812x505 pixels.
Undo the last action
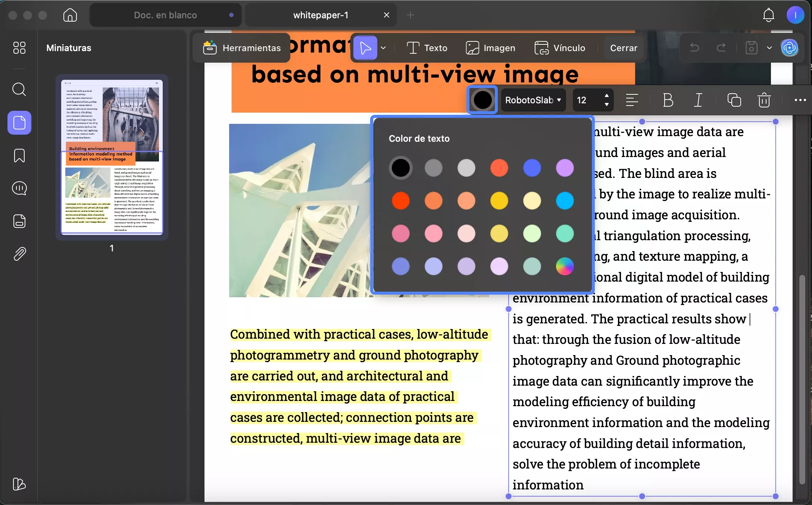[694, 48]
